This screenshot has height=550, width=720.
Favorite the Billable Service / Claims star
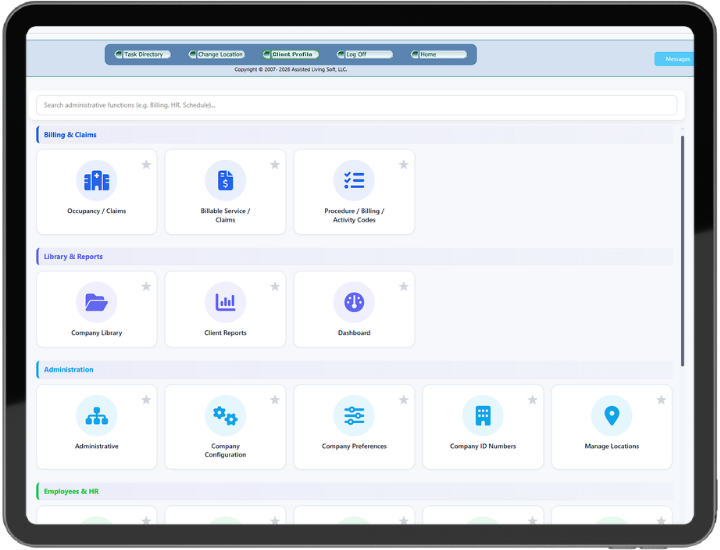pos(275,164)
